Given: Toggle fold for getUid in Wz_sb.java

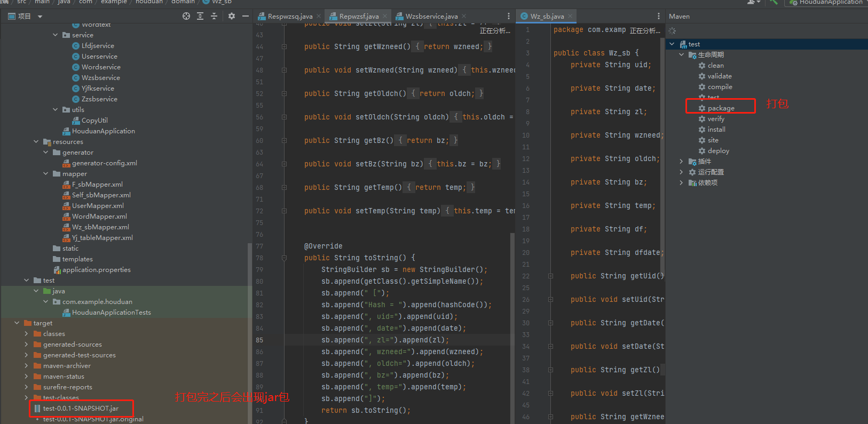Looking at the screenshot, I should click(x=550, y=276).
